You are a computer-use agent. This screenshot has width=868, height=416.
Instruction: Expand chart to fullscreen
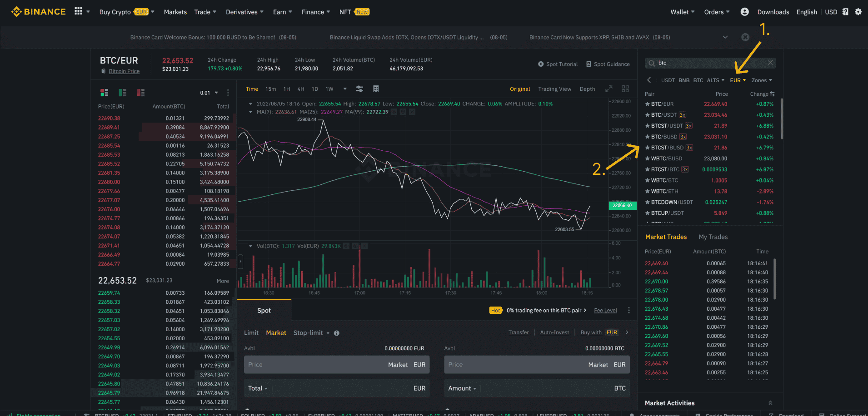609,89
